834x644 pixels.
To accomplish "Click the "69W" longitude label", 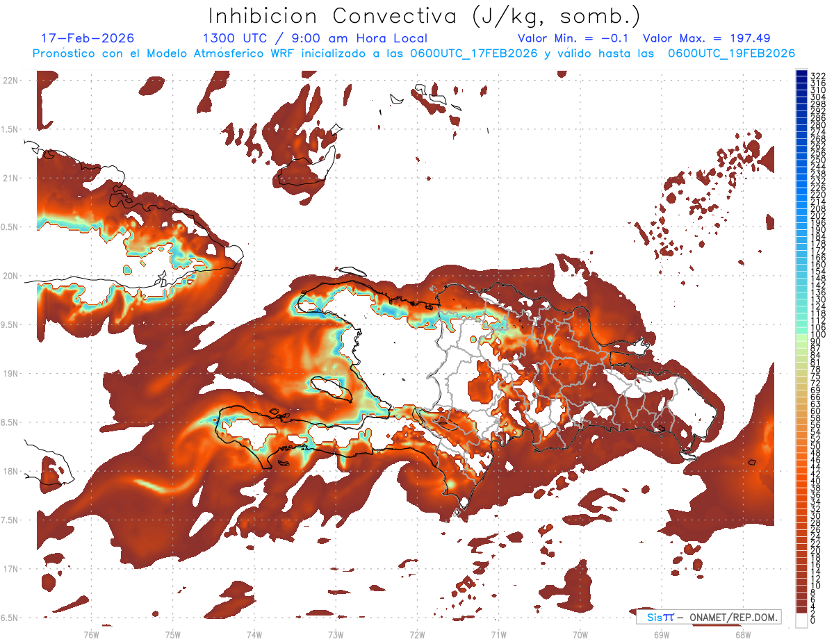I will point(662,634).
